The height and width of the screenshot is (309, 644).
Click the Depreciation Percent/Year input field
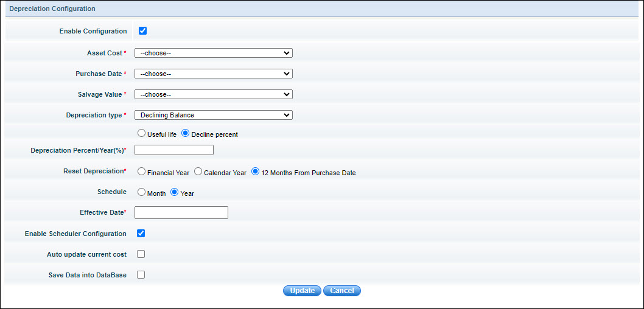click(174, 150)
